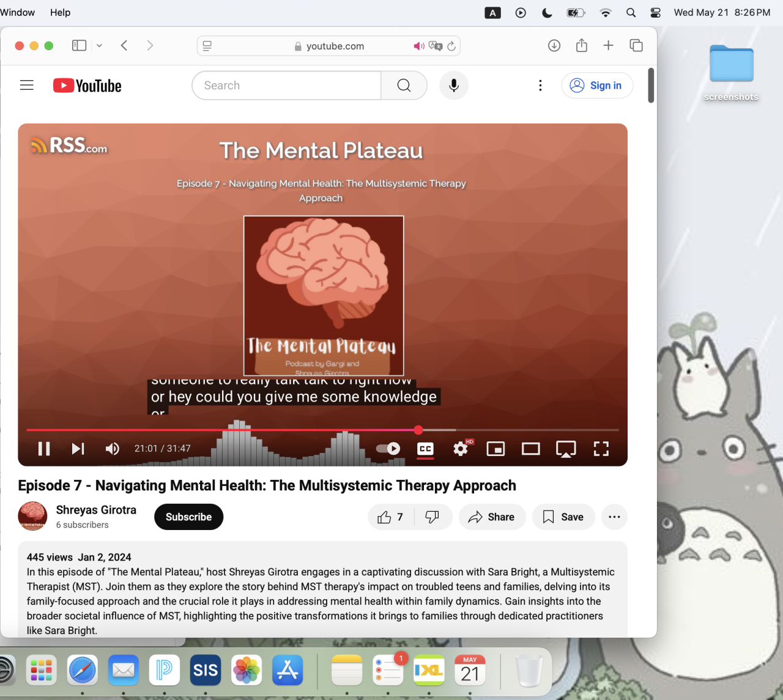Open the video settings gear menu
This screenshot has width=783, height=700.
(x=461, y=449)
